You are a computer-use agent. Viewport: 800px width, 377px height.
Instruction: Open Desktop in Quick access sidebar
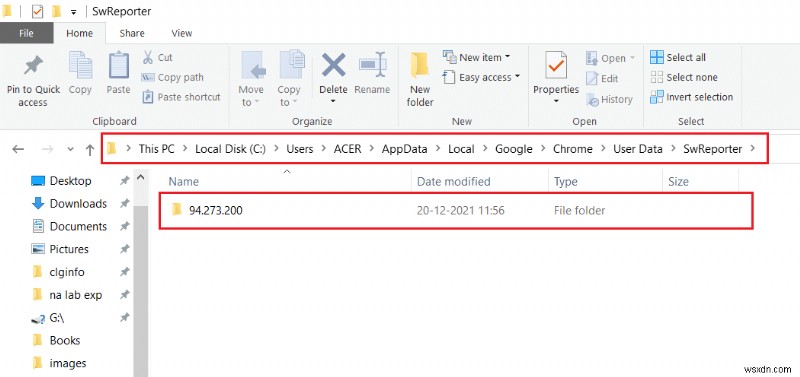click(x=61, y=181)
